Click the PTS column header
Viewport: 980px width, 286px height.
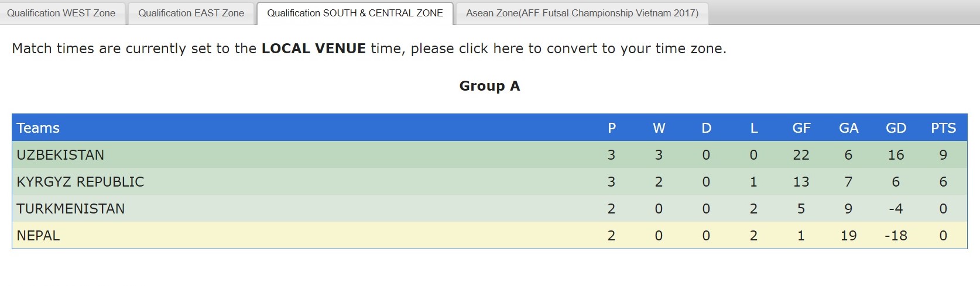[x=943, y=128]
